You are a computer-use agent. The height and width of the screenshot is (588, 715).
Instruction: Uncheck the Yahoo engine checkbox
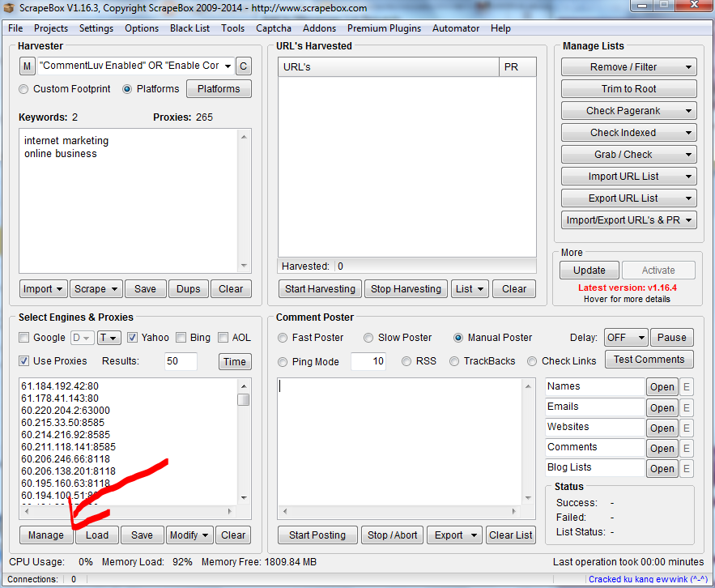point(132,338)
